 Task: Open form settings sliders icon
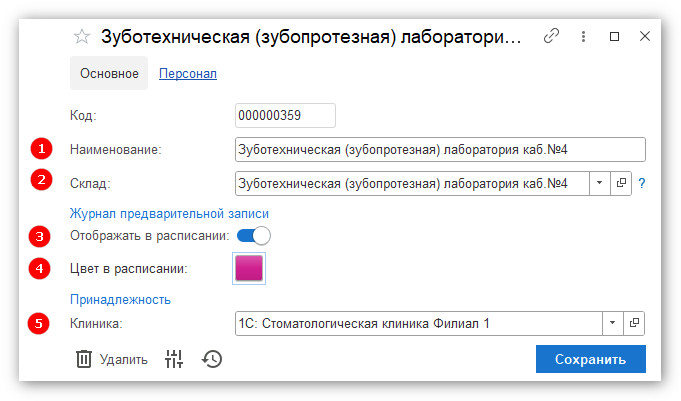pyautogui.click(x=174, y=359)
